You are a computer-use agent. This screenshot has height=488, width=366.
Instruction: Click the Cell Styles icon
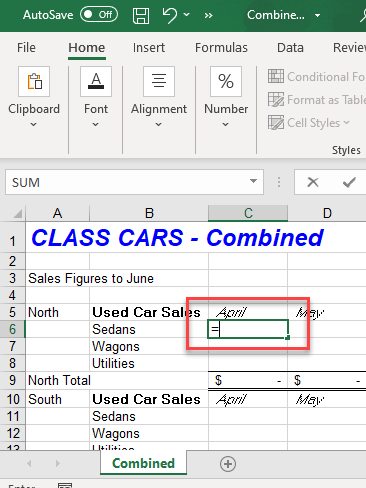tap(276, 123)
